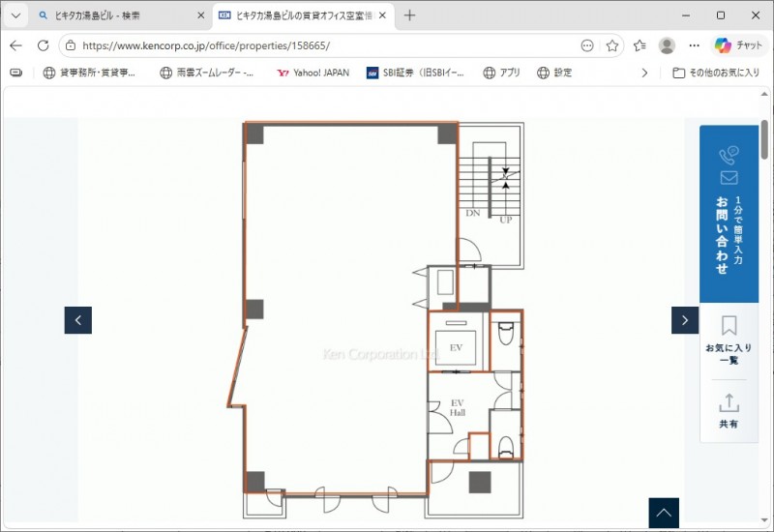The width and height of the screenshot is (774, 532).
Task: Open a new browser tab
Action: tap(409, 15)
